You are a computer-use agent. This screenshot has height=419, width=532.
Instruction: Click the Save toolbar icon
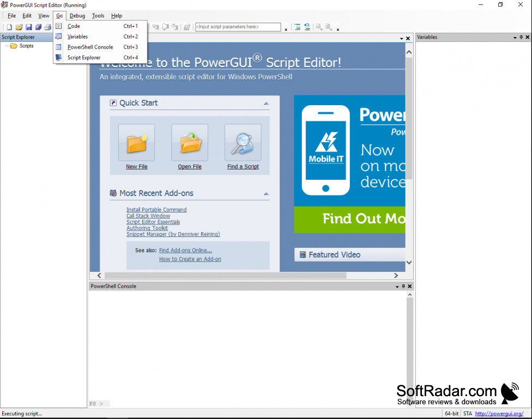pos(29,27)
